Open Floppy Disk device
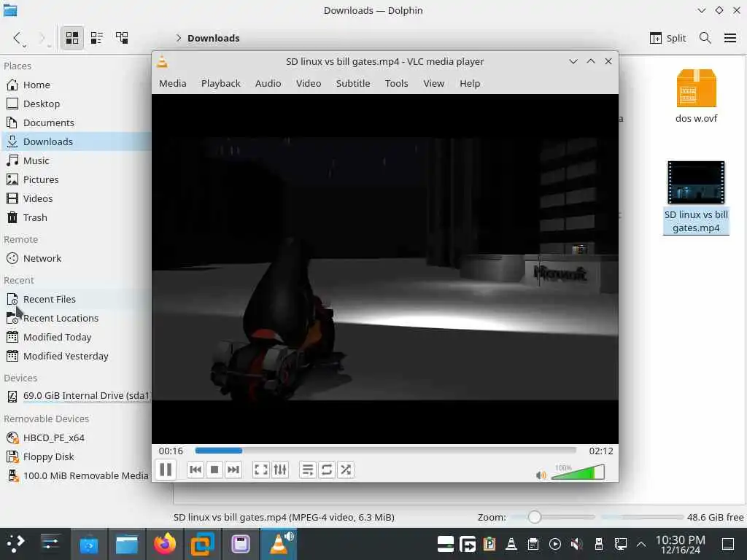 pos(76,456)
